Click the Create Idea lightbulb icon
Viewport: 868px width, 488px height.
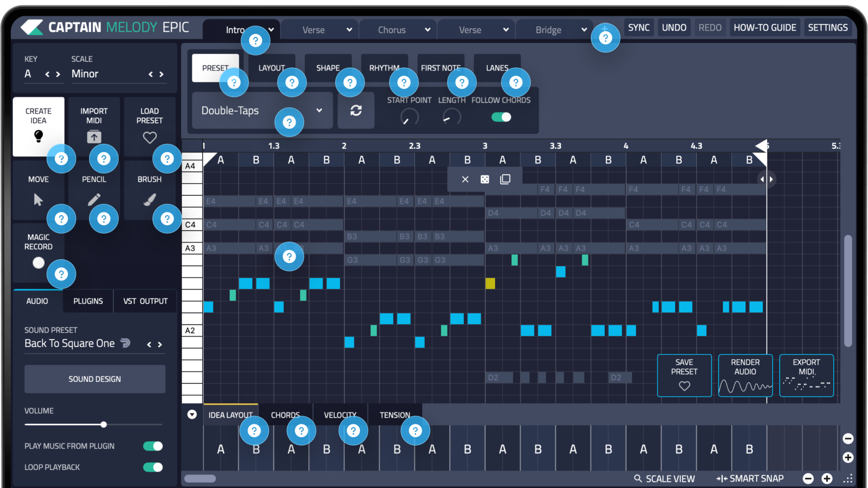pos(39,136)
